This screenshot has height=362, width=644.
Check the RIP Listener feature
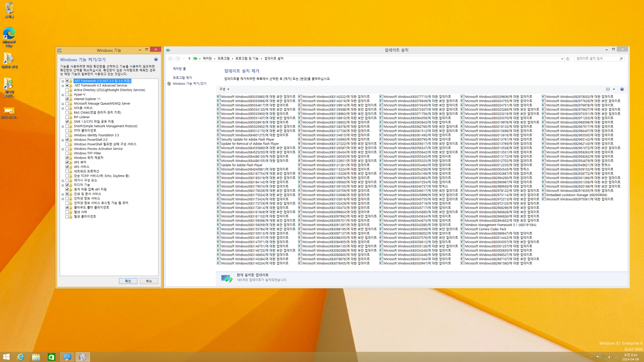coord(67,117)
